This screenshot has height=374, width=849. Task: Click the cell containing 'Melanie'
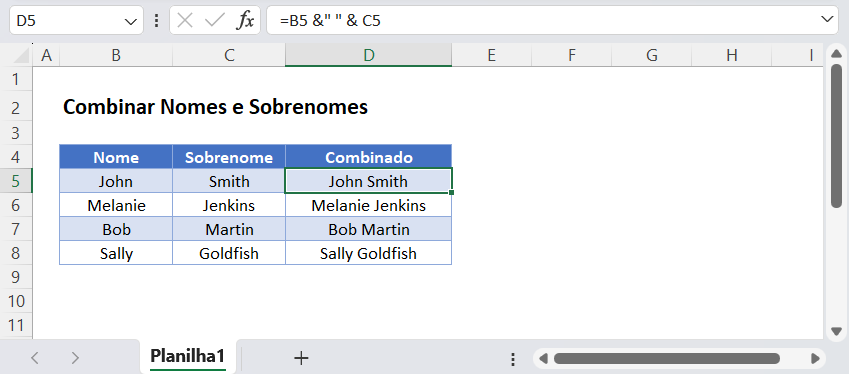(116, 205)
